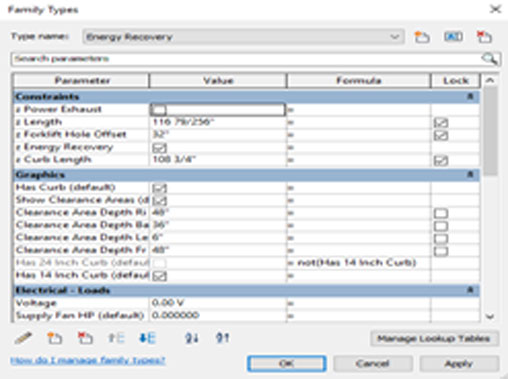Click the OK button
The image size is (508, 379).
click(287, 363)
